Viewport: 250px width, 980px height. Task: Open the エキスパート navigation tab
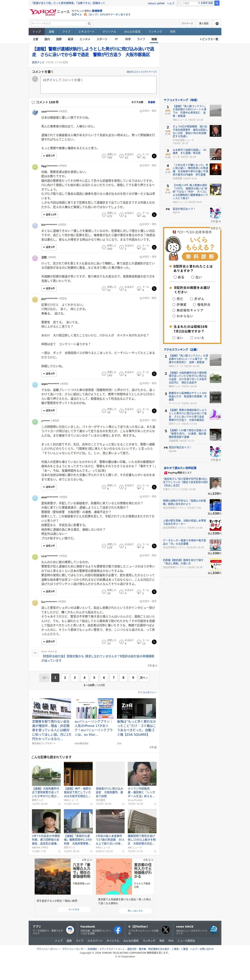[86, 32]
